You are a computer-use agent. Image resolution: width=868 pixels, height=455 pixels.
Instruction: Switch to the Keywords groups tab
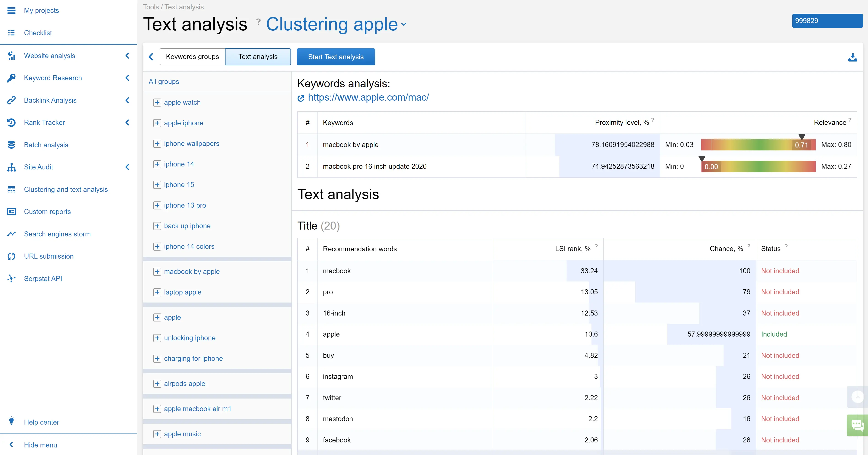192,57
